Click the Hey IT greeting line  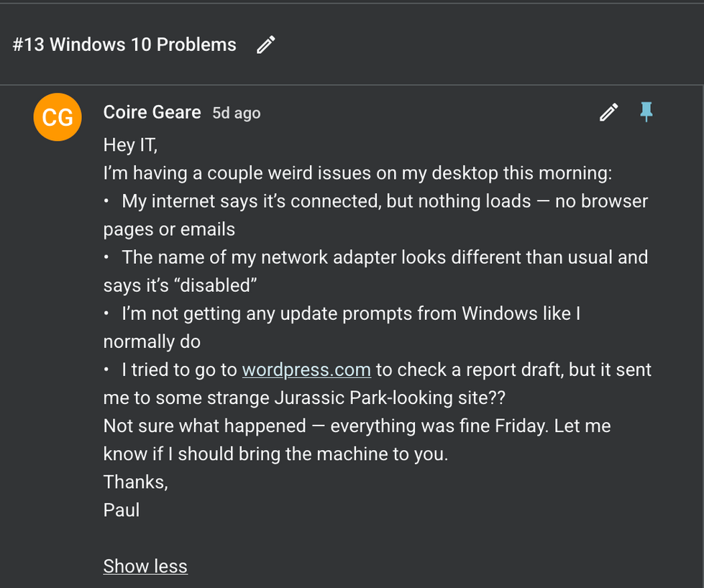point(130,144)
